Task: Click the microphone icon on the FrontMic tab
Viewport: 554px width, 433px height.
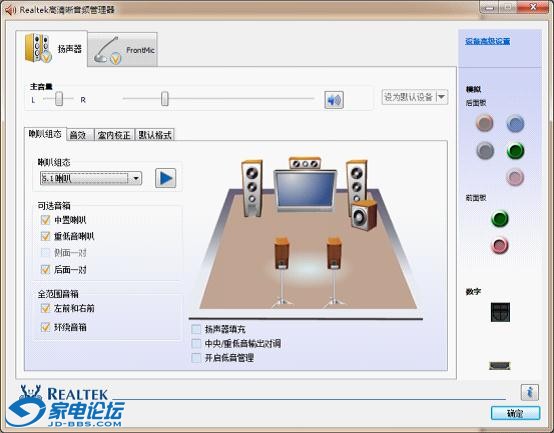Action: (107, 51)
